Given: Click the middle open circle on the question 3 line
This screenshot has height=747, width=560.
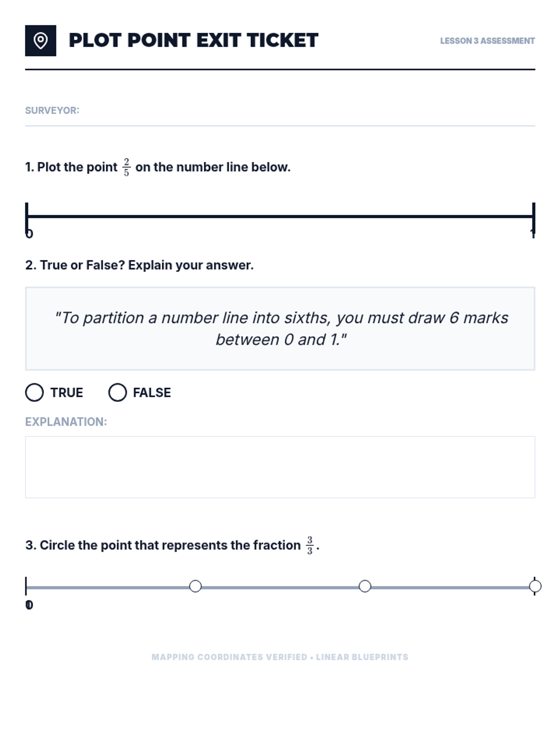Looking at the screenshot, I should tap(365, 586).
